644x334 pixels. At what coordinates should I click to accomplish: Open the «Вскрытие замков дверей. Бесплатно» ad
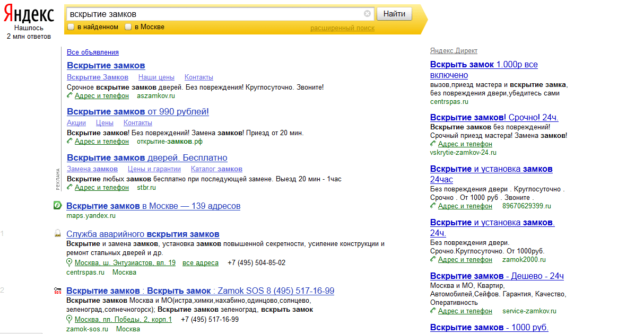pos(147,158)
